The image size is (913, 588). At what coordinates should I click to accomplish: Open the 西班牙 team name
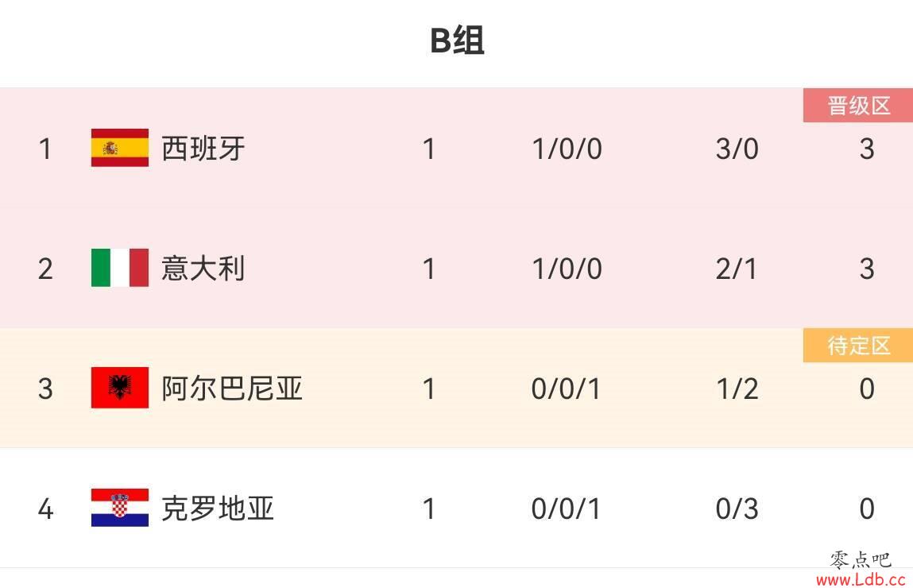tap(203, 149)
